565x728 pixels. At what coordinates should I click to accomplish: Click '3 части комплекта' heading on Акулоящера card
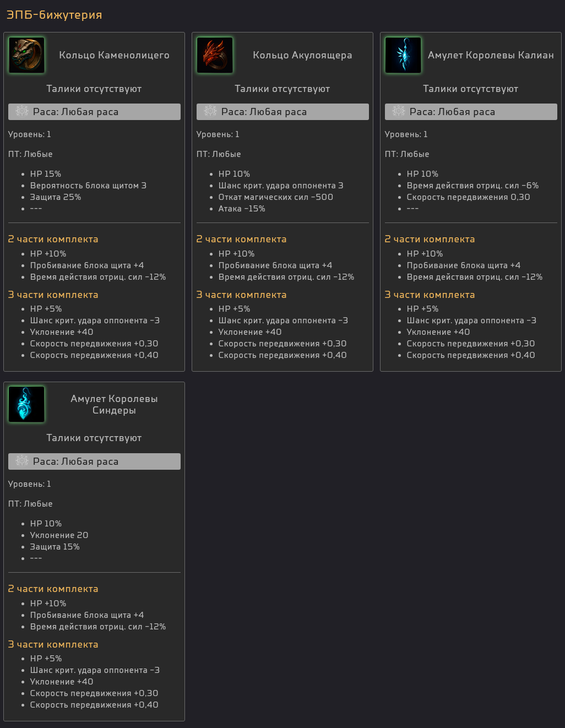(241, 295)
